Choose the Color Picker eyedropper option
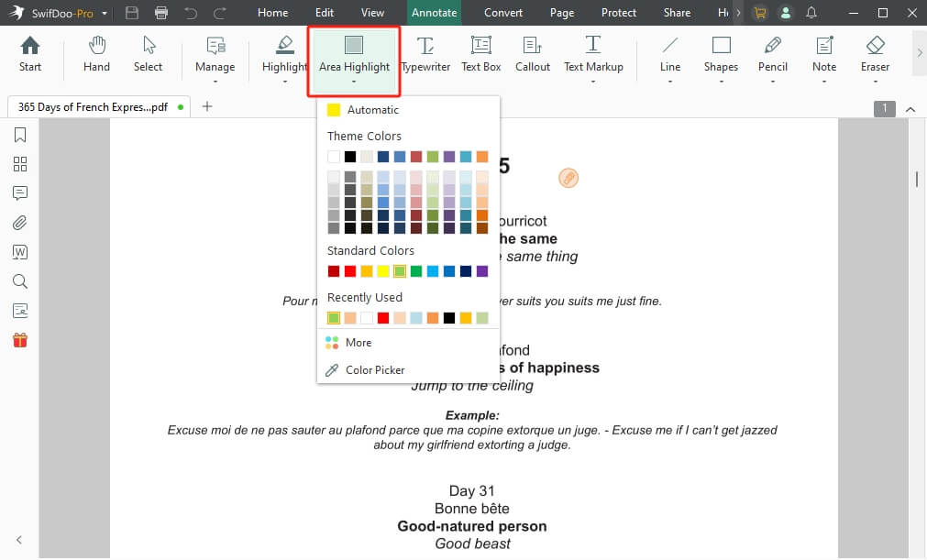 click(374, 370)
